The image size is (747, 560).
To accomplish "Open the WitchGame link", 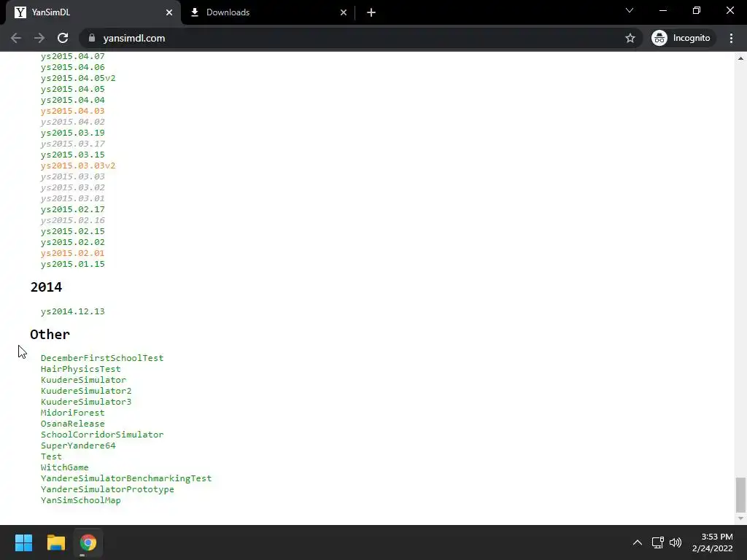I will pos(64,467).
